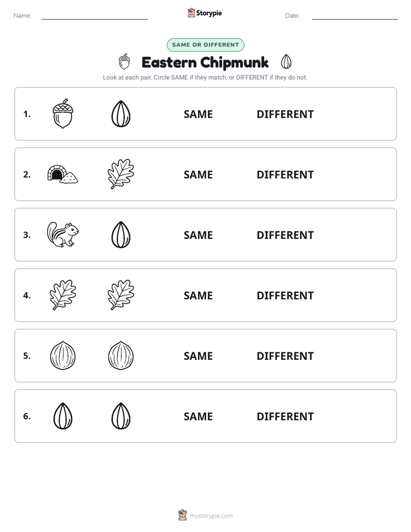Select DIFFERENT for pair 2
The width and height of the screenshot is (411, 532).
pos(285,174)
